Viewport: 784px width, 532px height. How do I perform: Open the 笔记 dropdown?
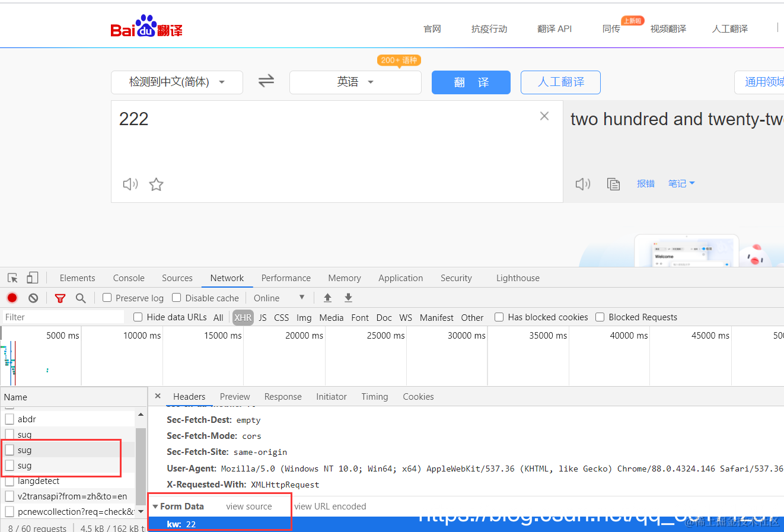pyautogui.click(x=681, y=183)
